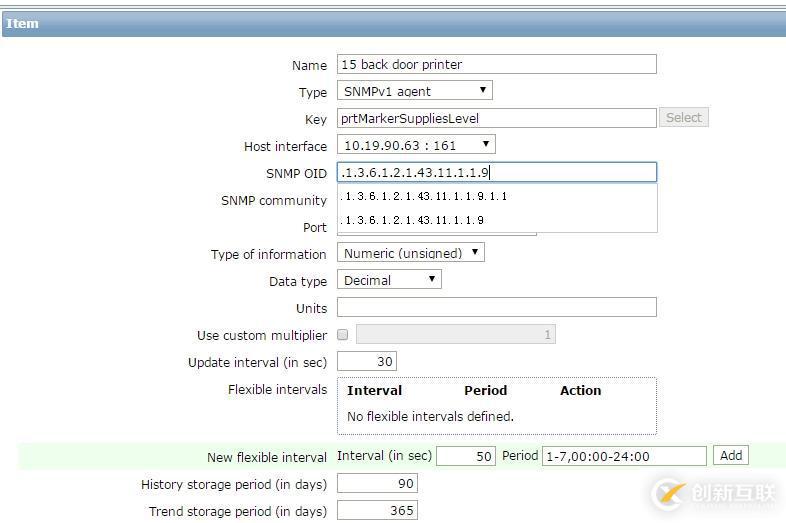Enable the Use custom multiplier checkbox
Image resolution: width=786 pixels, height=523 pixels.
click(x=343, y=334)
